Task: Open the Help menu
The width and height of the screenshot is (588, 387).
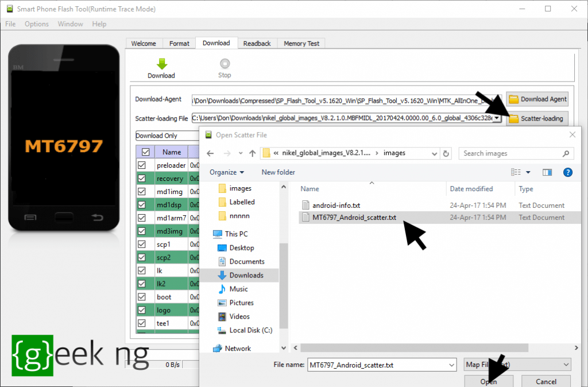Action: coord(99,24)
